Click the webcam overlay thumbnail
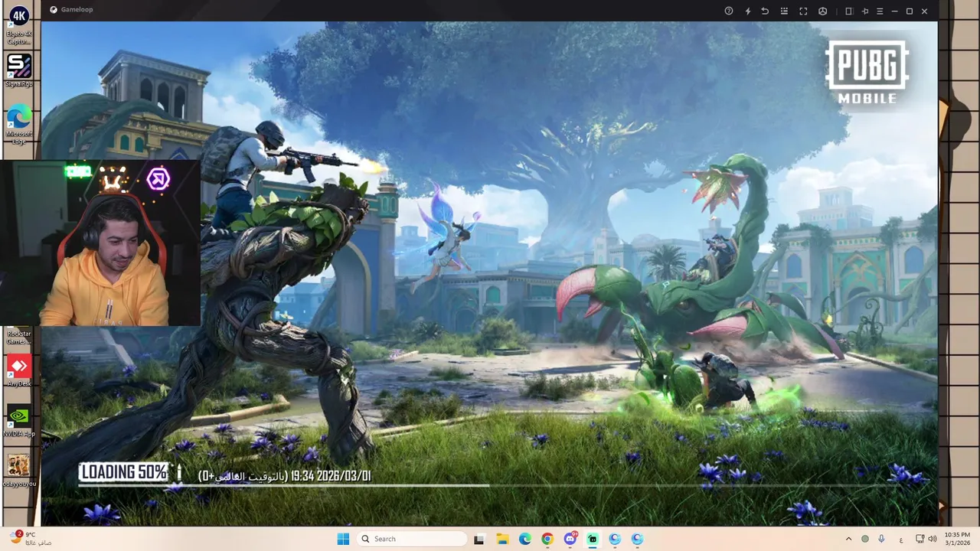 [100, 243]
